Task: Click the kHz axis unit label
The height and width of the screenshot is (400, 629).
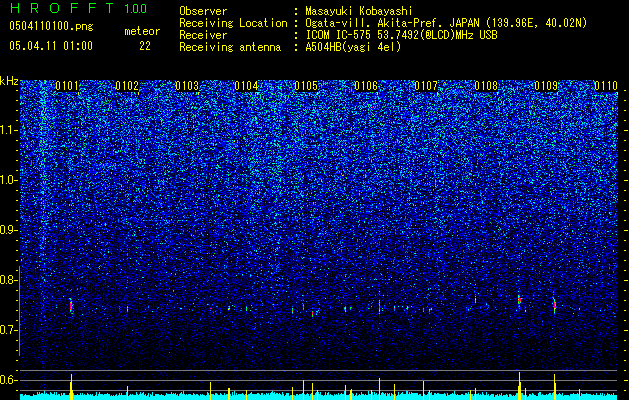Action: 9,81
